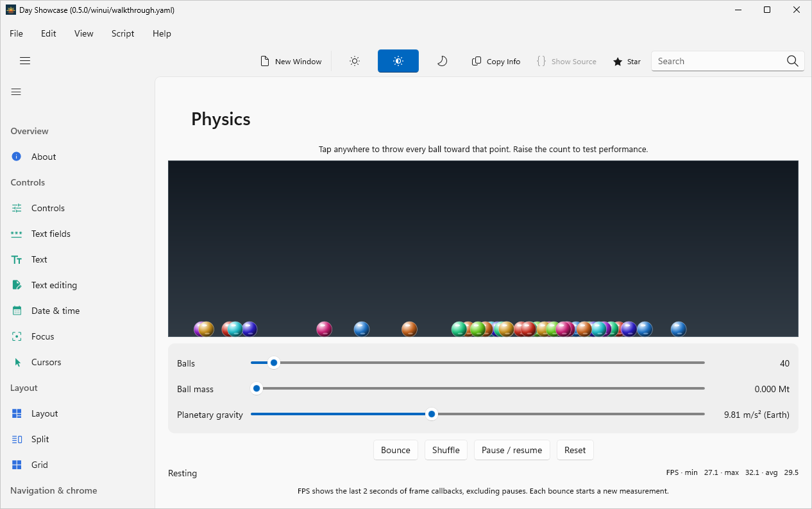Collapse the sidebar navigation pane hamburger

pos(16,92)
